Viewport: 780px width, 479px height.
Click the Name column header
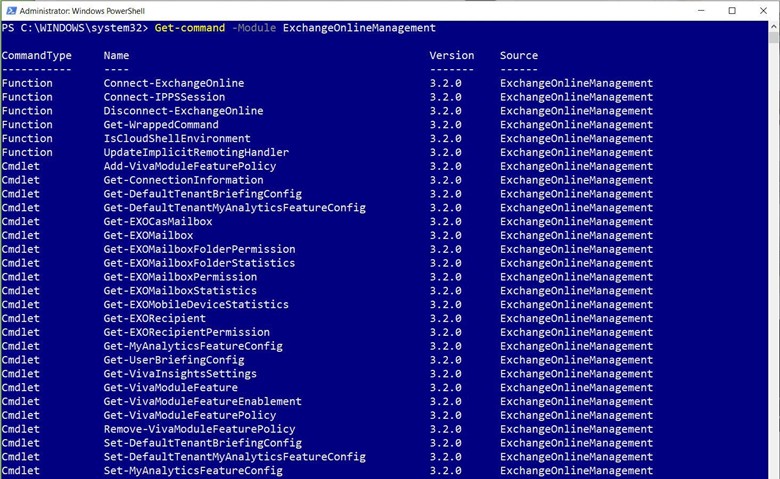tap(116, 56)
